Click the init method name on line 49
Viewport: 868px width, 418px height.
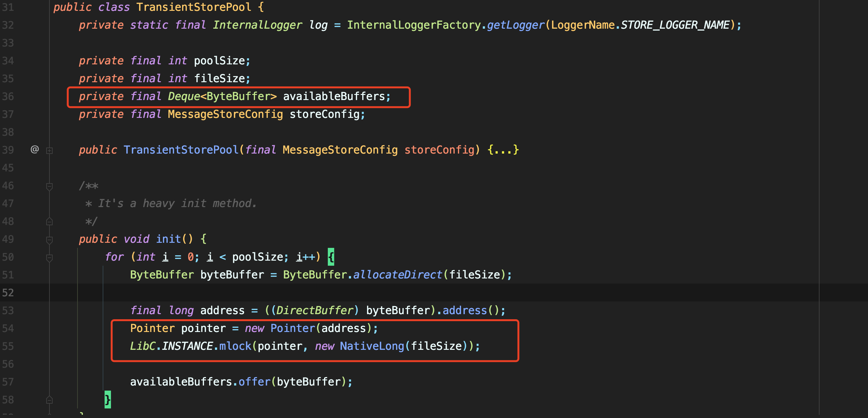click(x=168, y=239)
